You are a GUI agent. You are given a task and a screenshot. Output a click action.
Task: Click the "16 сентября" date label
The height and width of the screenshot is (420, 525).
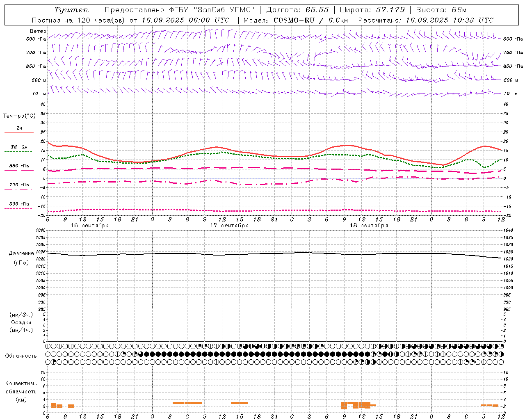click(x=90, y=226)
